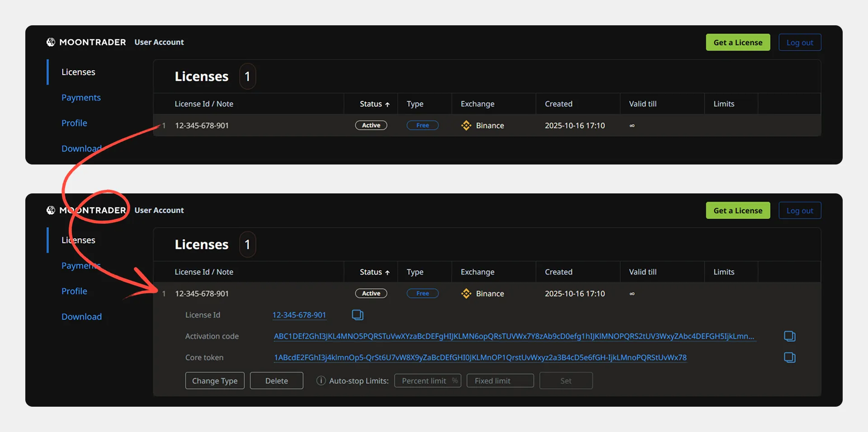The height and width of the screenshot is (432, 868).
Task: Click Get a License in bottom panel
Action: [738, 211]
